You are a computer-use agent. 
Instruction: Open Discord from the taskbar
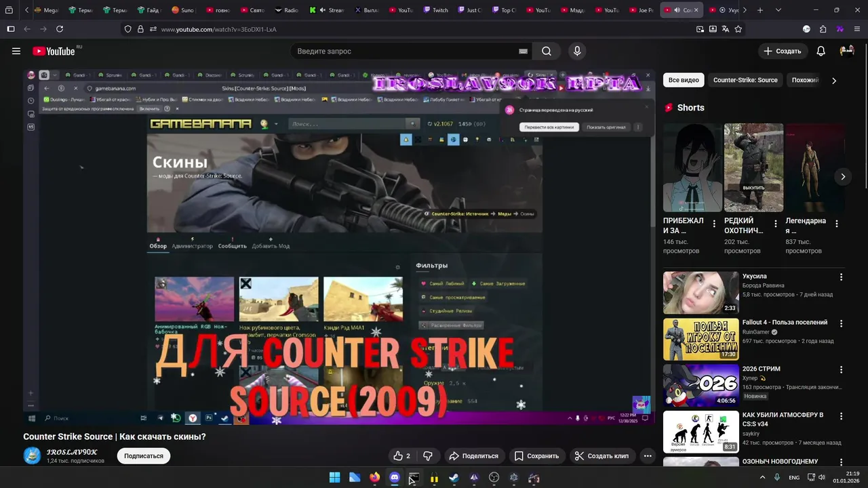pos(394,478)
